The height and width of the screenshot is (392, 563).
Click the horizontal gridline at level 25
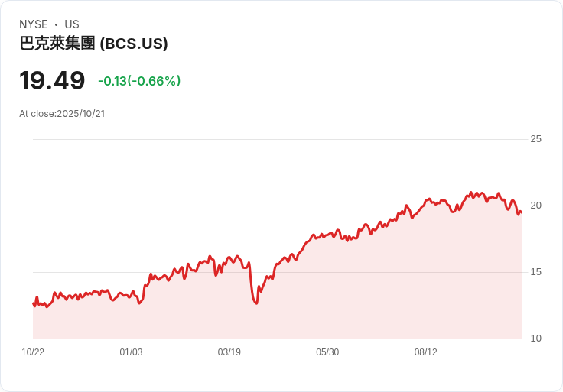[x=275, y=139]
